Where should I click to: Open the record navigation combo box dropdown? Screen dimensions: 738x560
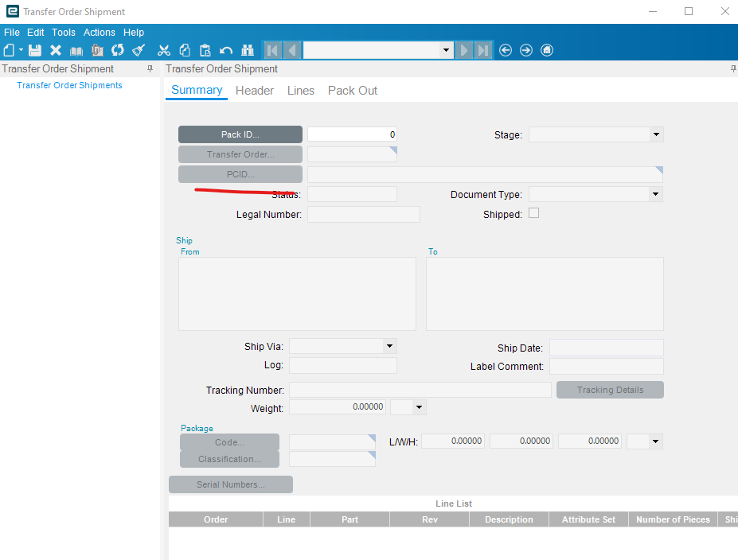[446, 50]
